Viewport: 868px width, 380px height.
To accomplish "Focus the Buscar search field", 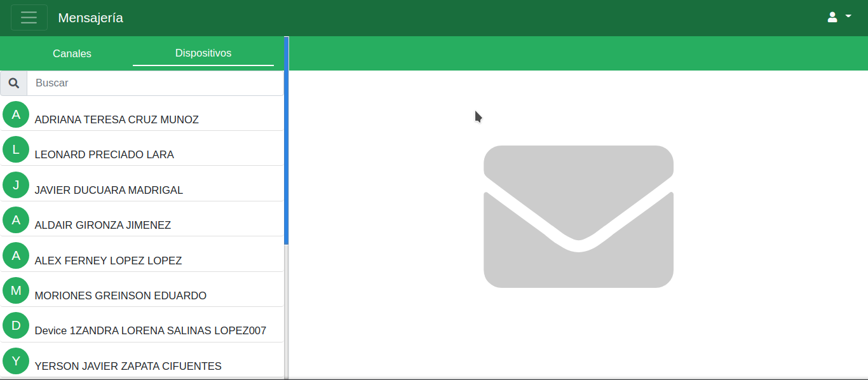I will pyautogui.click(x=155, y=83).
